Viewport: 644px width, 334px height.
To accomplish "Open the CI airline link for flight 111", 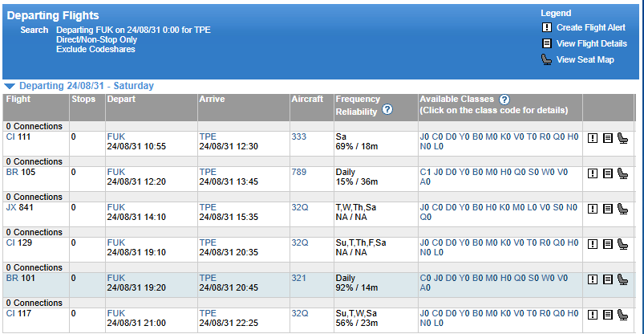I will coord(10,137).
